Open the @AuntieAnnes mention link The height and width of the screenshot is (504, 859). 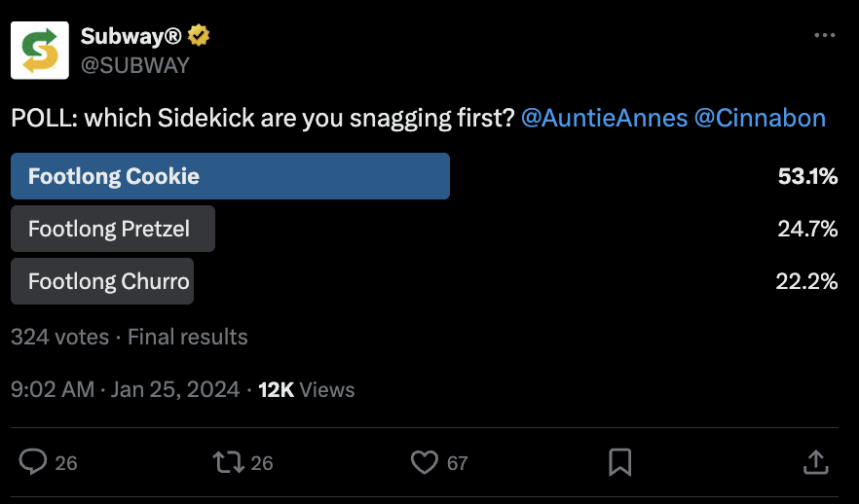click(x=604, y=118)
